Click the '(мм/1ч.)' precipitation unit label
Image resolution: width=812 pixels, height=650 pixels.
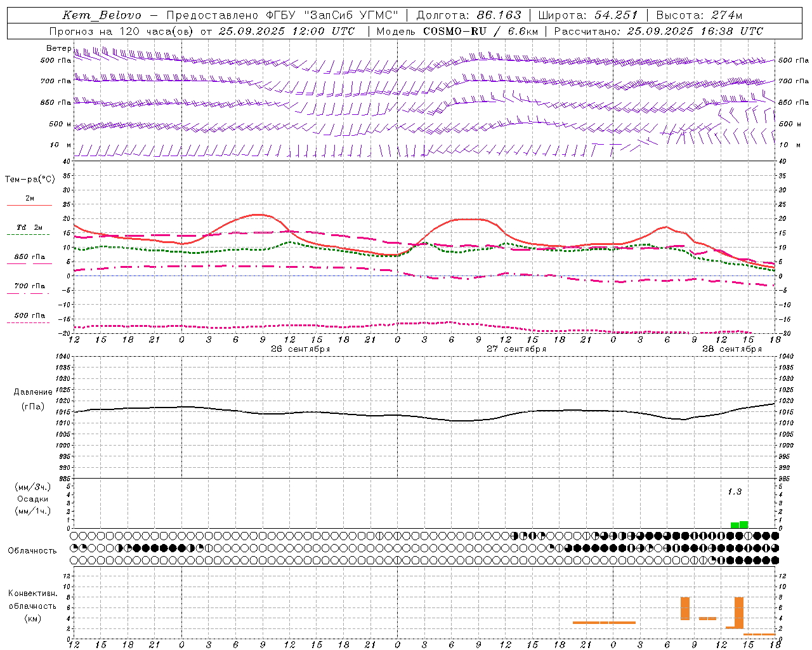pos(33,511)
